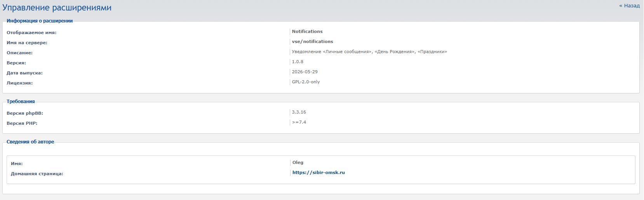
Task: Open the https://sibir-omsk.ru homepage link
Action: click(319, 172)
